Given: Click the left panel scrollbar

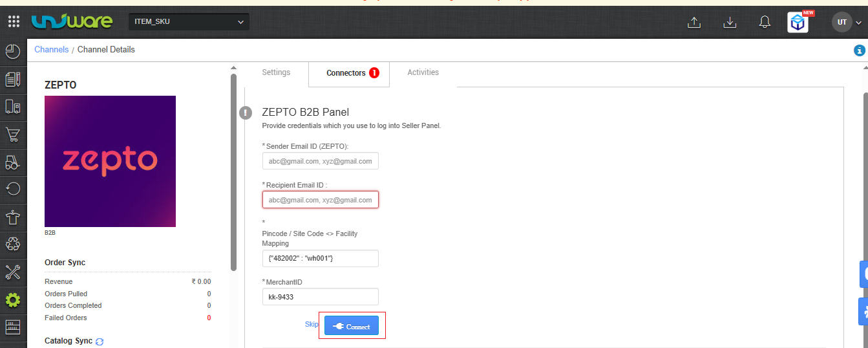Looking at the screenshot, I should 233,171.
